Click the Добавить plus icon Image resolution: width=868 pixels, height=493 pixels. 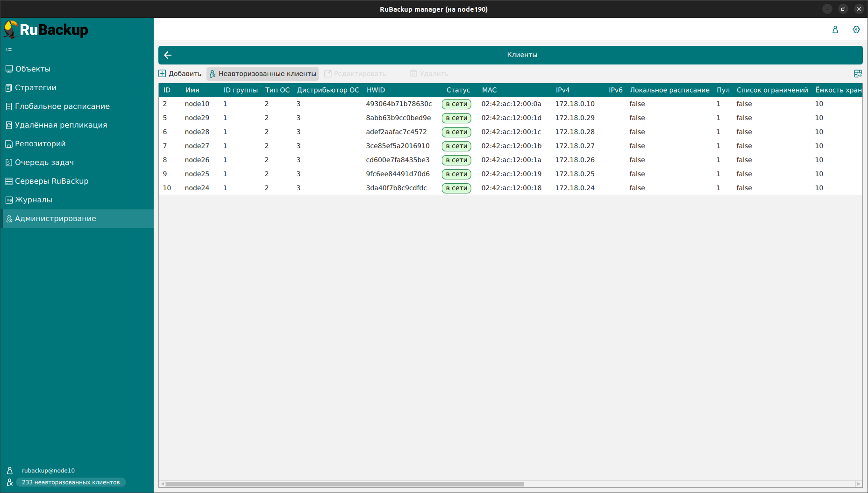(x=163, y=74)
